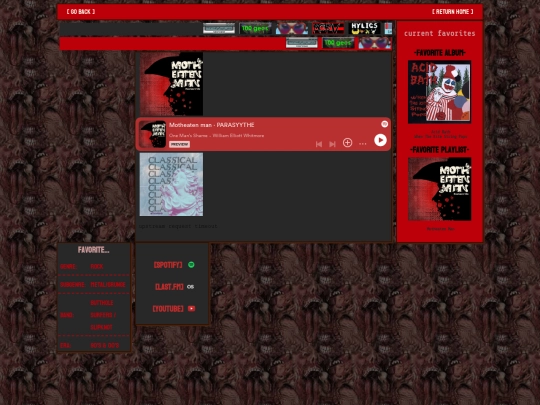Click the grey badge in the red strip
The height and width of the screenshot is (405, 540).
[x=302, y=43]
